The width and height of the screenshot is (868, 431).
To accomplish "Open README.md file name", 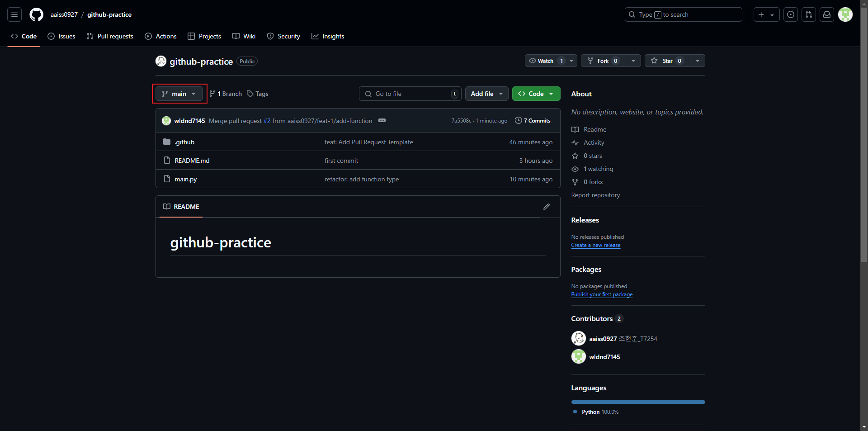I will (x=192, y=161).
